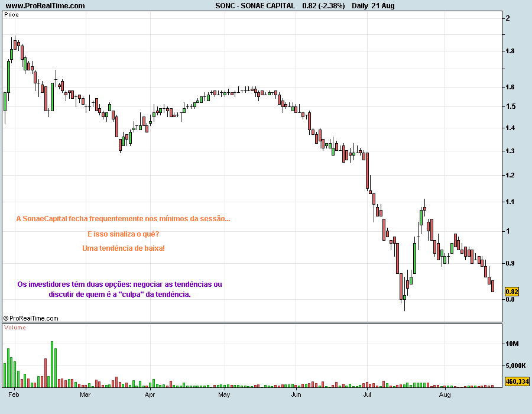Image resolution: width=532 pixels, height=414 pixels.
Task: Click the 1.6 price axis label
Action: (x=510, y=87)
